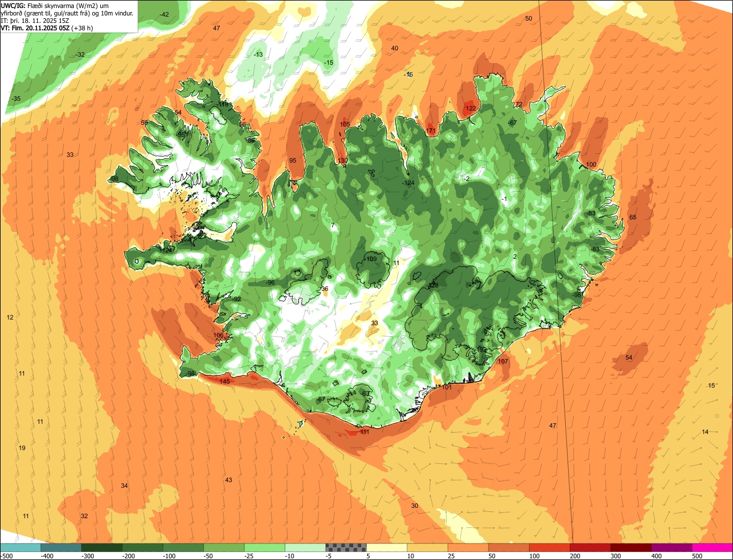Image resolution: width=733 pixels, height=560 pixels.
Task: Pick the yellow-orange legend swatch from 10 to 25
Action: click(427, 547)
